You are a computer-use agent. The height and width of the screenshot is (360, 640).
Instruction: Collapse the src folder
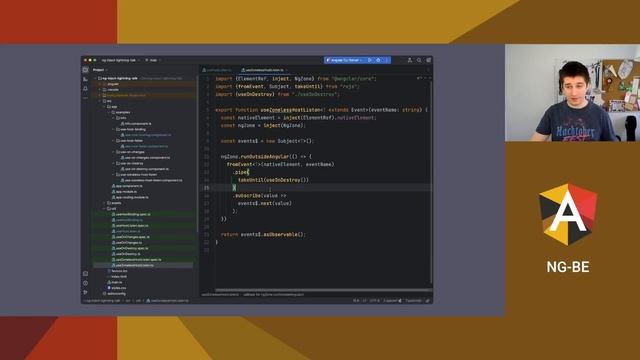[x=100, y=101]
